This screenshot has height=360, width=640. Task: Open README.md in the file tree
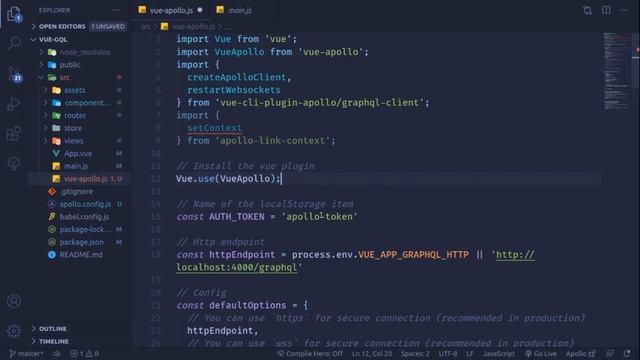click(x=81, y=255)
